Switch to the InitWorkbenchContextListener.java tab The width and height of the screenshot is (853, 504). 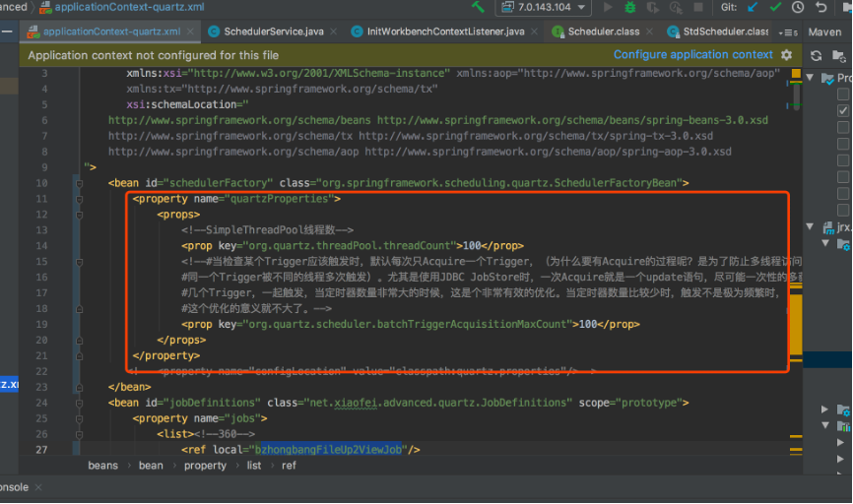tap(445, 31)
